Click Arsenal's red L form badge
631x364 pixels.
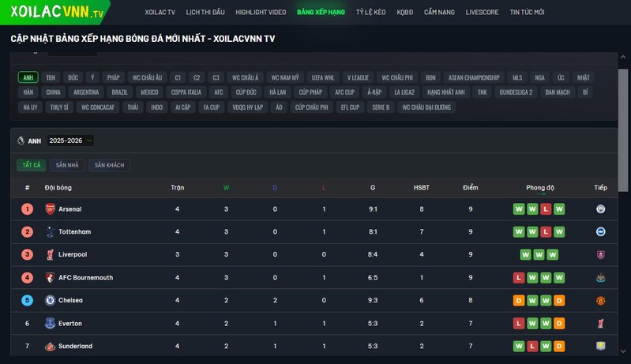[546, 209]
